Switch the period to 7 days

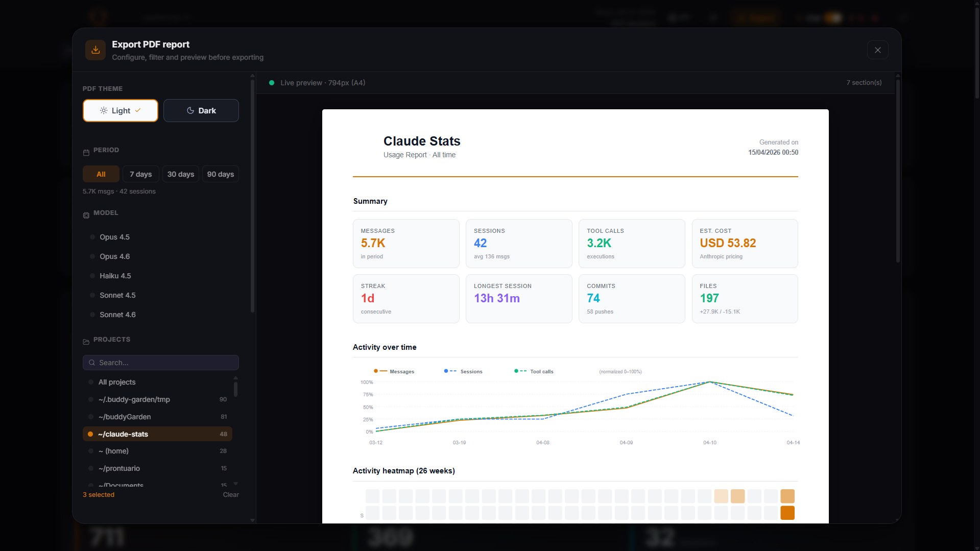pos(140,174)
